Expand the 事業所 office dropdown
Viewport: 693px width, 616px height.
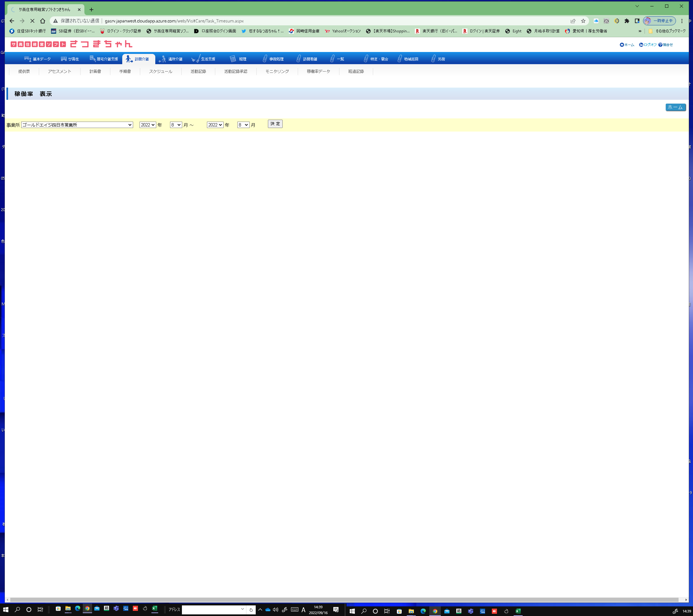click(77, 125)
